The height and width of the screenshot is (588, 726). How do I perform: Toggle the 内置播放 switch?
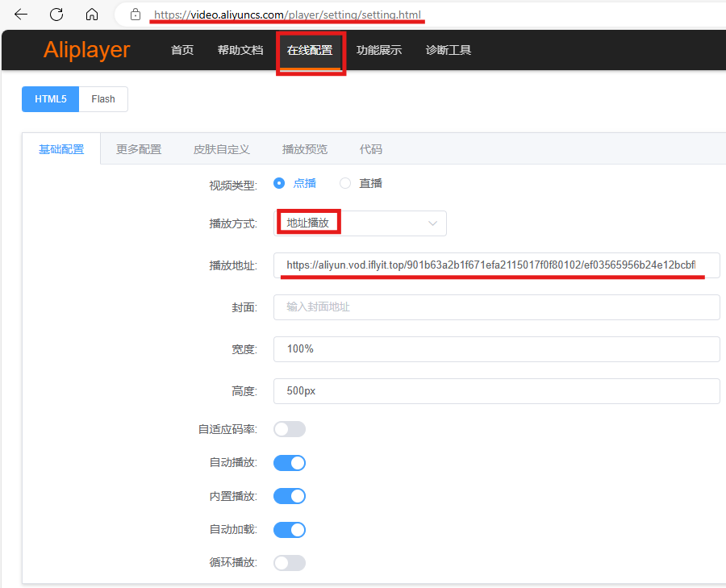290,496
